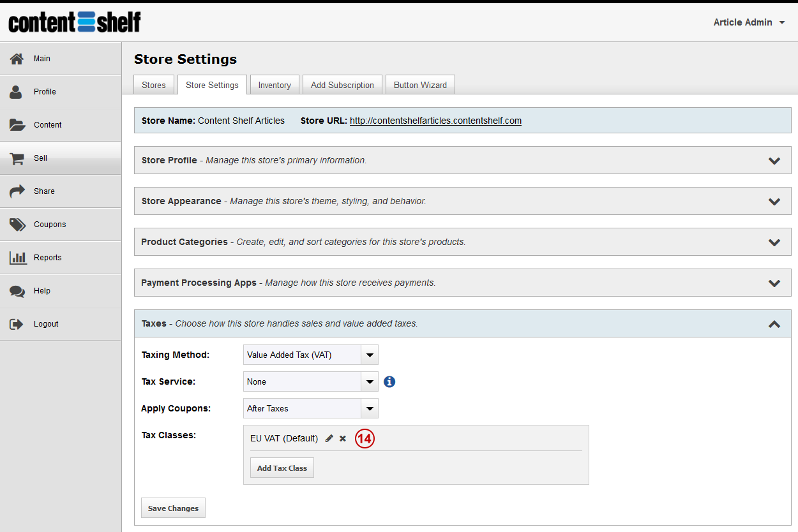
Task: Open the contentshelfarticles store URL link
Action: pyautogui.click(x=435, y=121)
